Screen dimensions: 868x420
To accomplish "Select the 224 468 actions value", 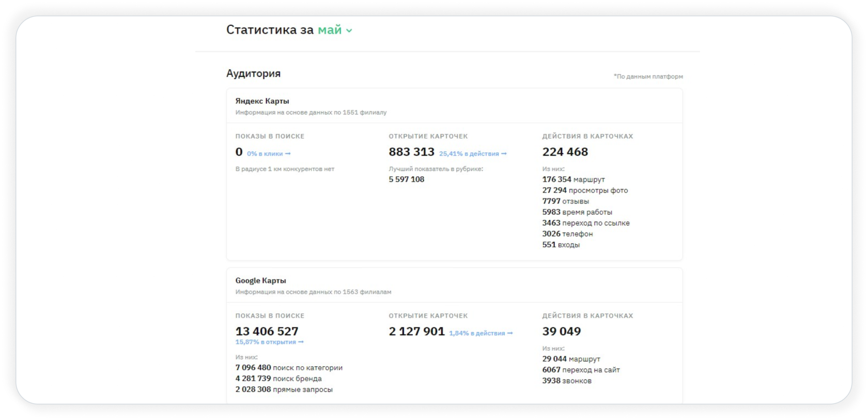I will point(565,152).
